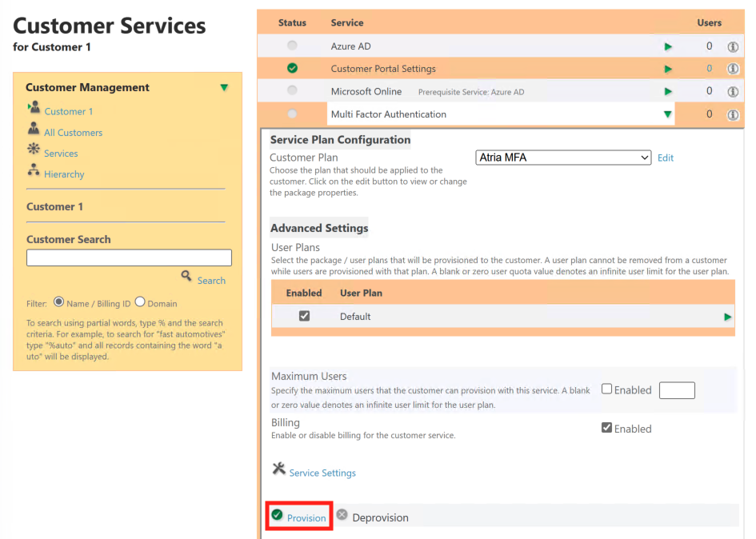756x539 pixels.
Task: Click the All Customers person icon
Action: 34,129
